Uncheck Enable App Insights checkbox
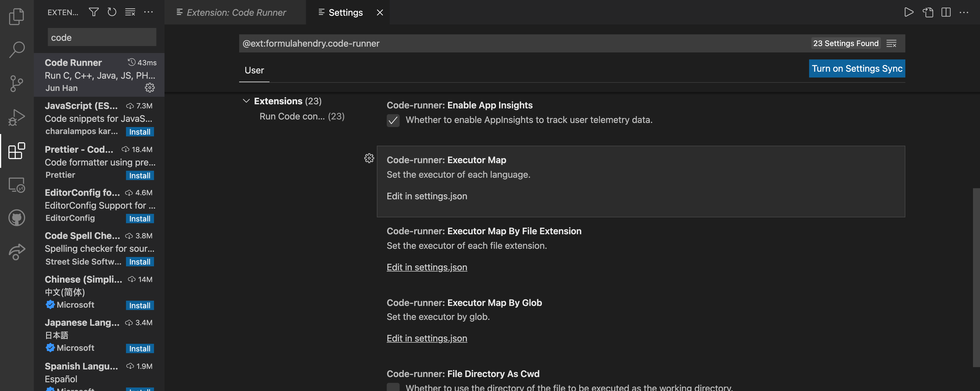980x391 pixels. pos(393,120)
